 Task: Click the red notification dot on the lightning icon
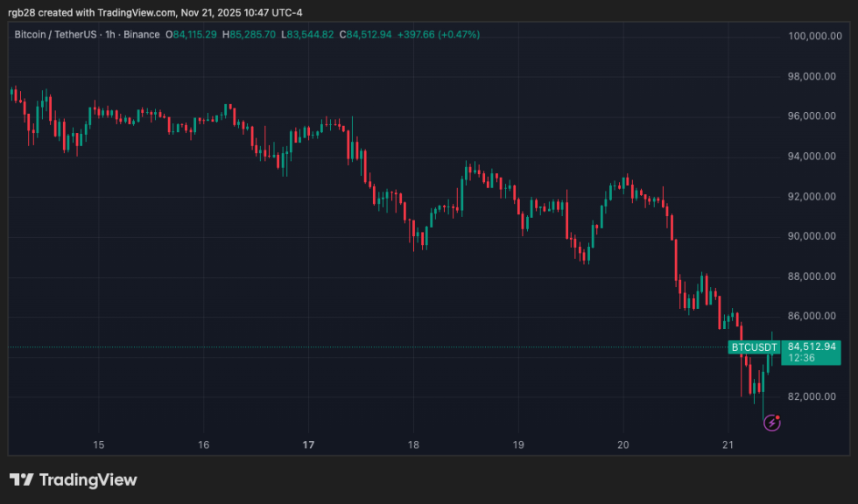click(x=778, y=418)
